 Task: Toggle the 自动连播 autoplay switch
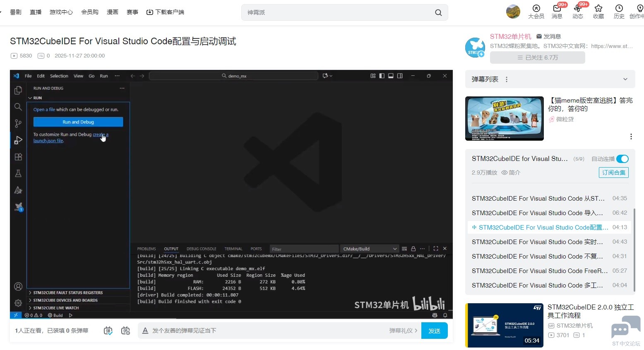(x=622, y=159)
